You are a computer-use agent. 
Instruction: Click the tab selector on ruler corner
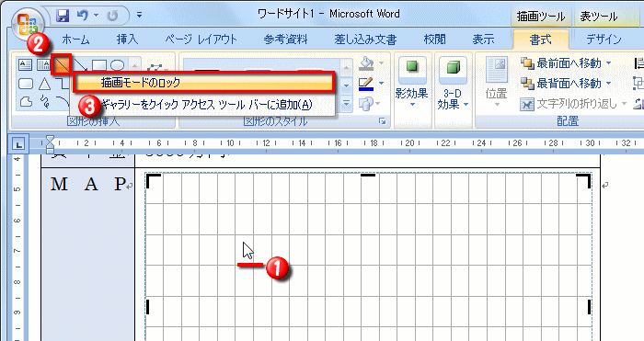(x=18, y=144)
